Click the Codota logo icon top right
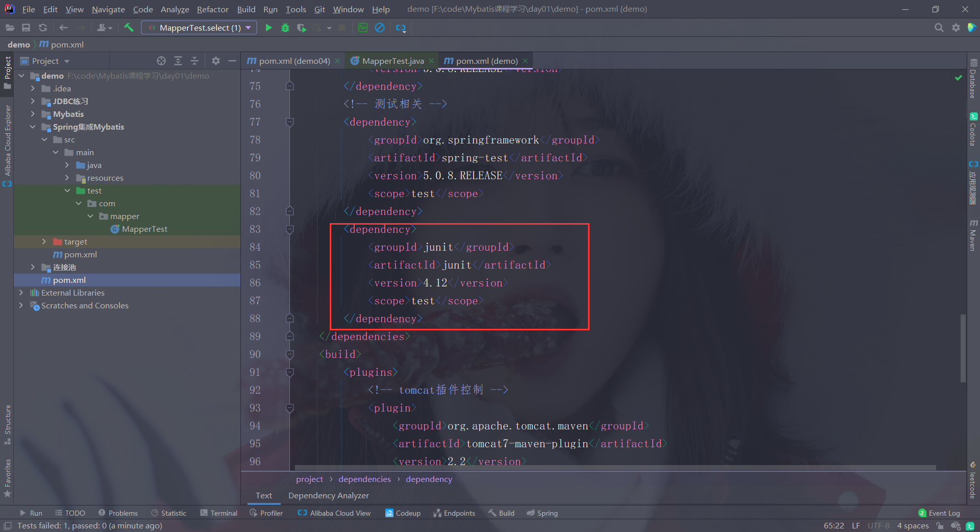The image size is (980, 532). click(x=972, y=28)
